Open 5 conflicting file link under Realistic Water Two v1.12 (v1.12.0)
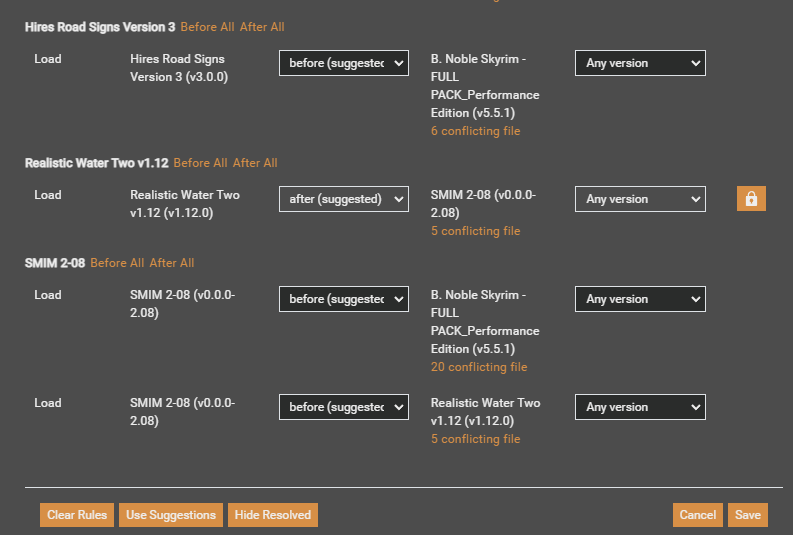The image size is (793, 535). click(x=475, y=439)
